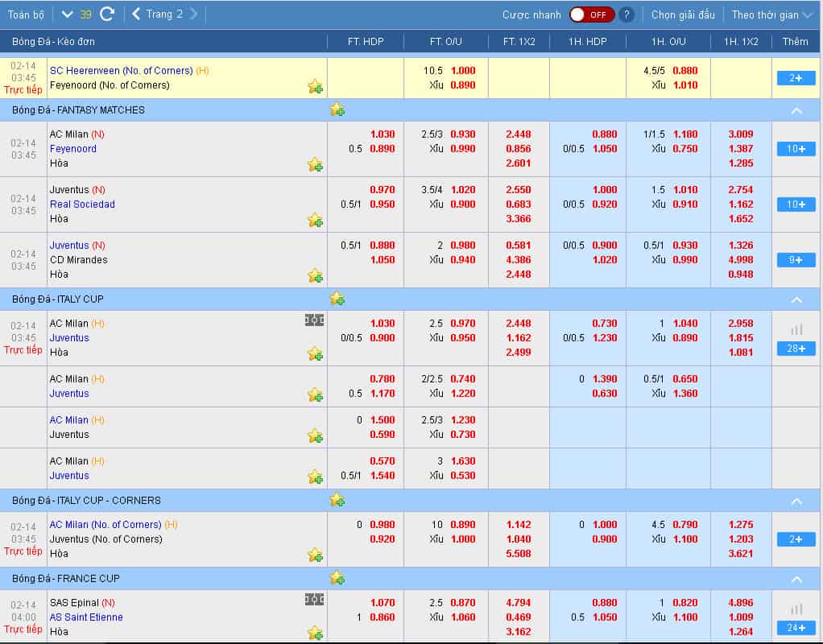Expand 2+ markets for Heerenveen corners
Viewport: 823px width, 644px height.
click(x=796, y=77)
